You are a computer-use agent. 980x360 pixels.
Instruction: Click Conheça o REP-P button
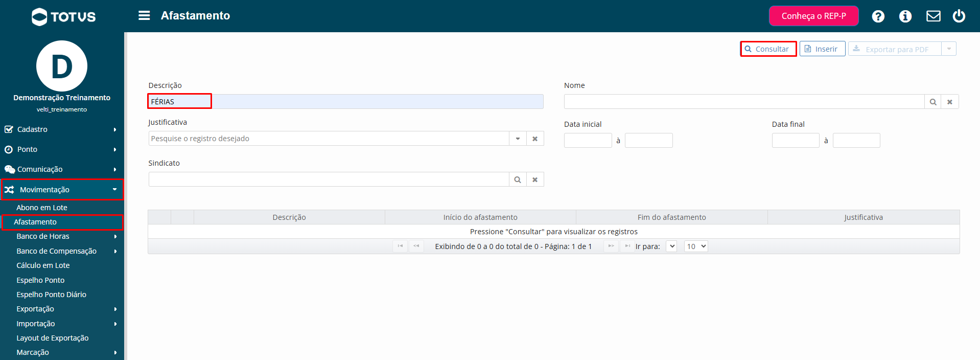coord(813,16)
